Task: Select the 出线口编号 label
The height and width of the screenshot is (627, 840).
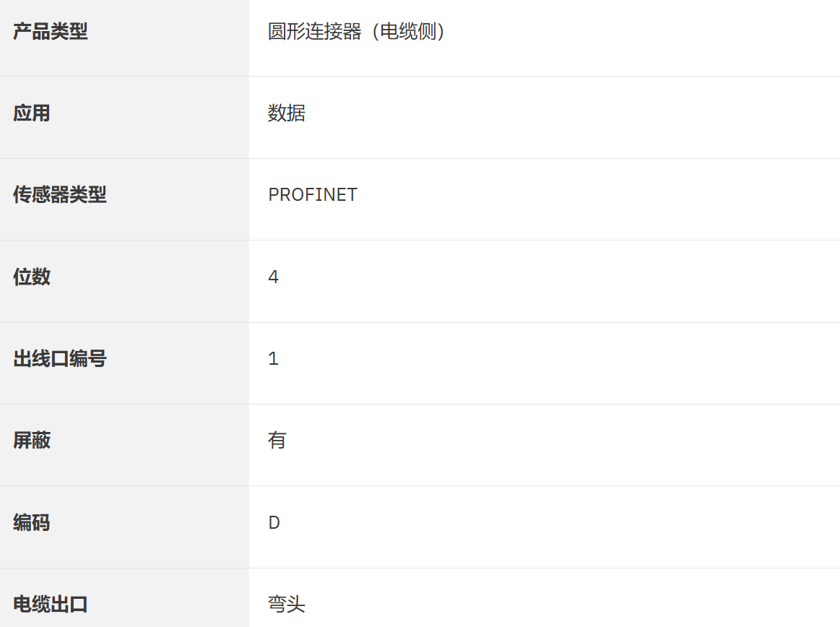Action: coord(59,358)
